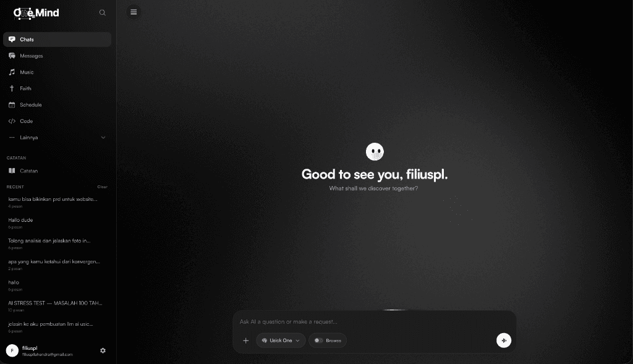Open the Music section
633x364 pixels.
(57, 72)
